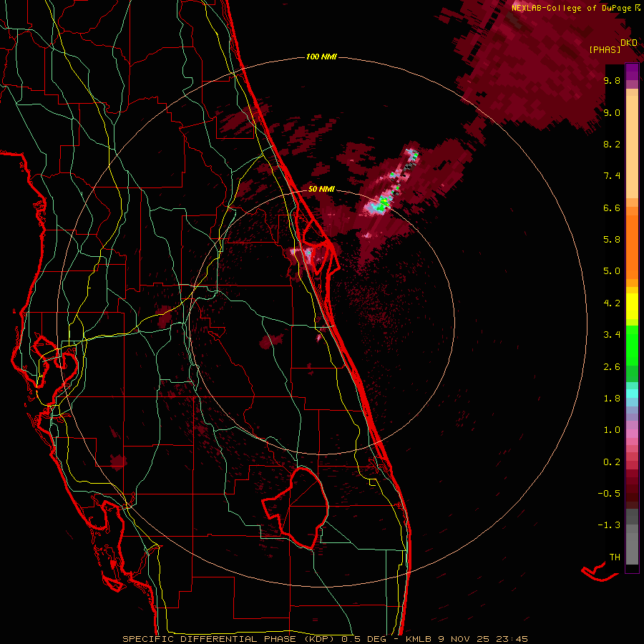Click the -1.3 value on the scale

[x=609, y=525]
